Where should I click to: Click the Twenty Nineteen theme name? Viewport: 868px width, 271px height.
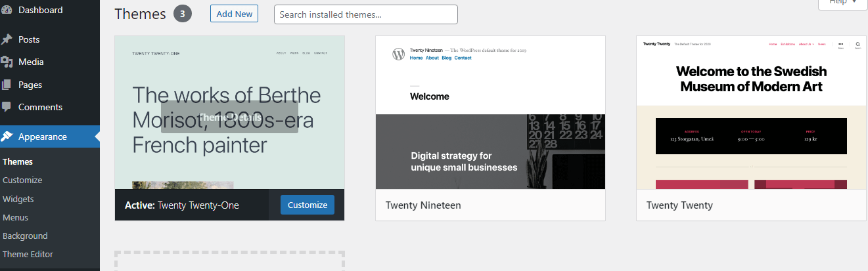(423, 205)
